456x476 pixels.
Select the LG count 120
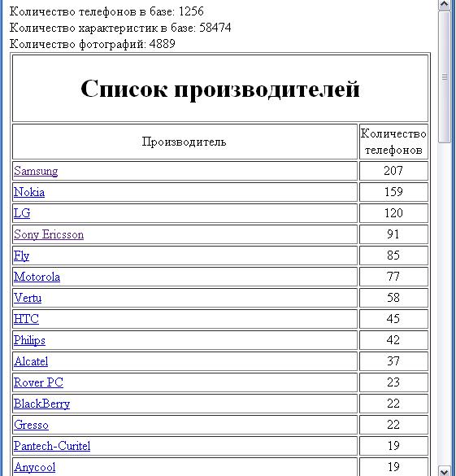tap(393, 213)
